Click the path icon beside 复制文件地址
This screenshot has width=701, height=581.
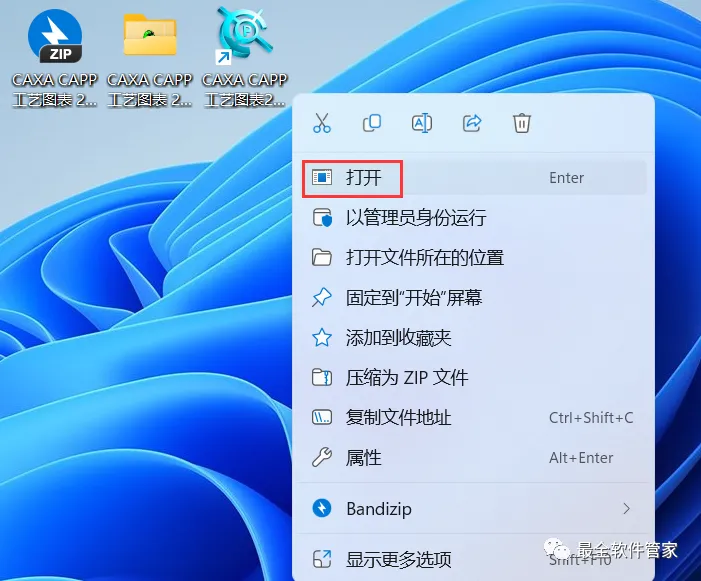(x=322, y=418)
